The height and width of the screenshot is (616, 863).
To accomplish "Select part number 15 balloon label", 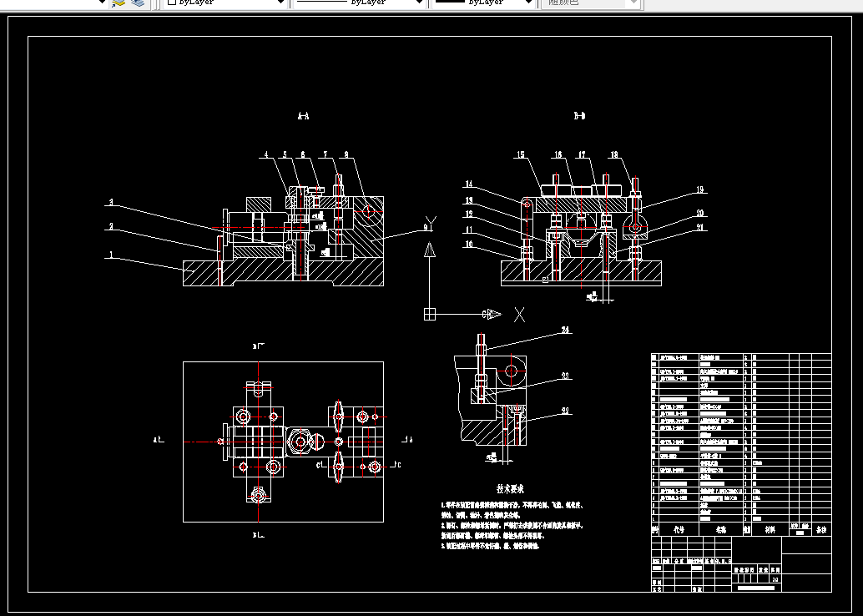I will click(521, 154).
